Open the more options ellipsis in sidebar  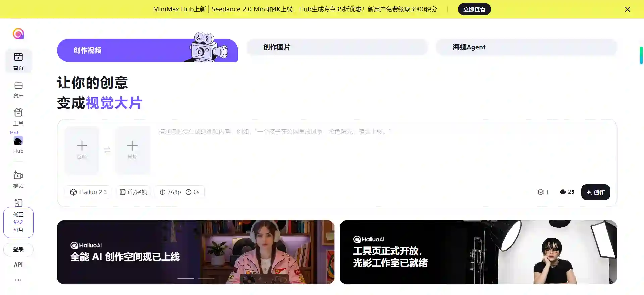click(18, 280)
